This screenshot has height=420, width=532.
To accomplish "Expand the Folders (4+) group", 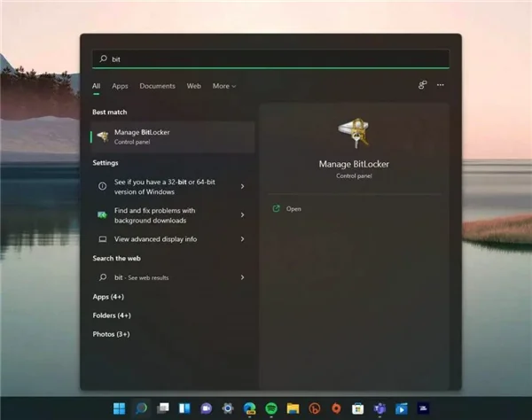I will click(x=112, y=315).
